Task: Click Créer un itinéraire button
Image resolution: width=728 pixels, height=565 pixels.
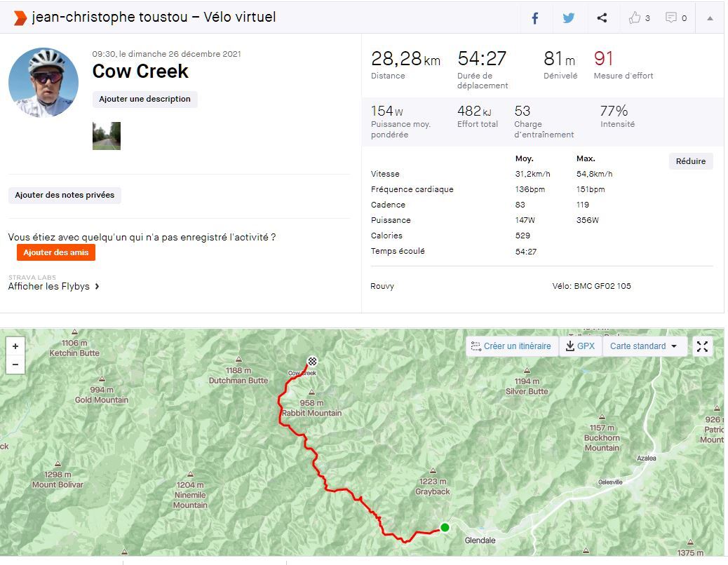Action: (511, 346)
